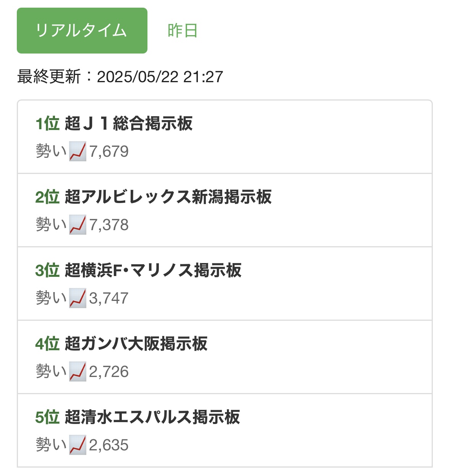
Task: Click the 3位 rank label
Action: point(47,270)
